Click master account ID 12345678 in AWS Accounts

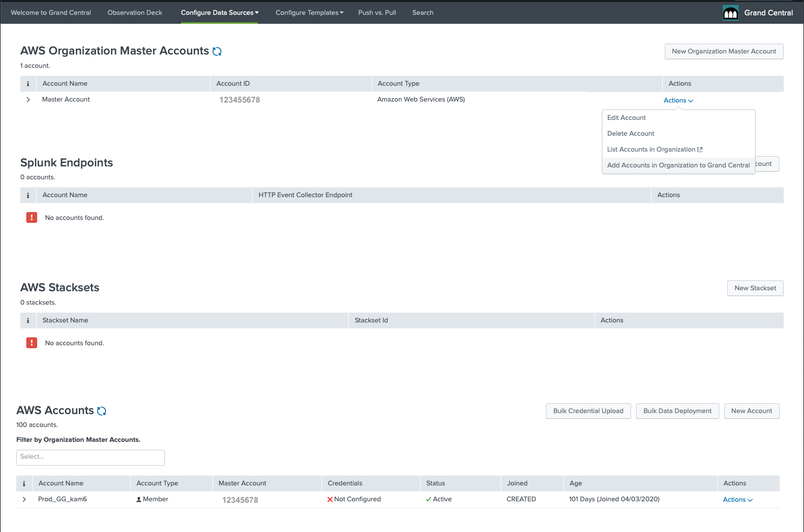pyautogui.click(x=240, y=500)
